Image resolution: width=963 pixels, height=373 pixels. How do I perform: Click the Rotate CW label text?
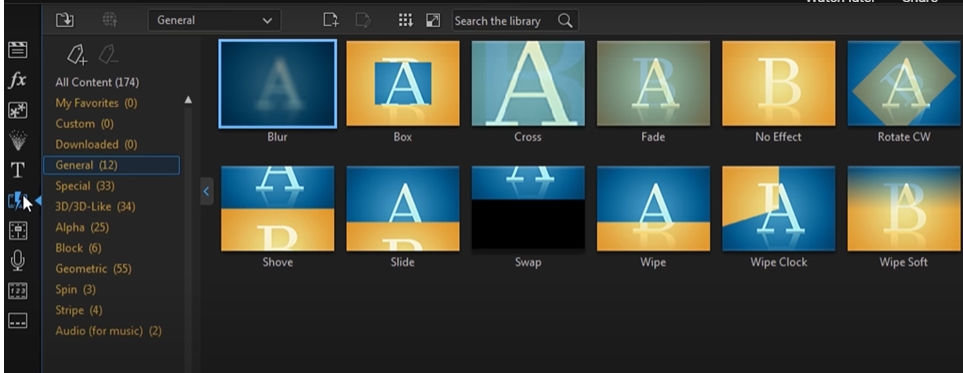[904, 137]
